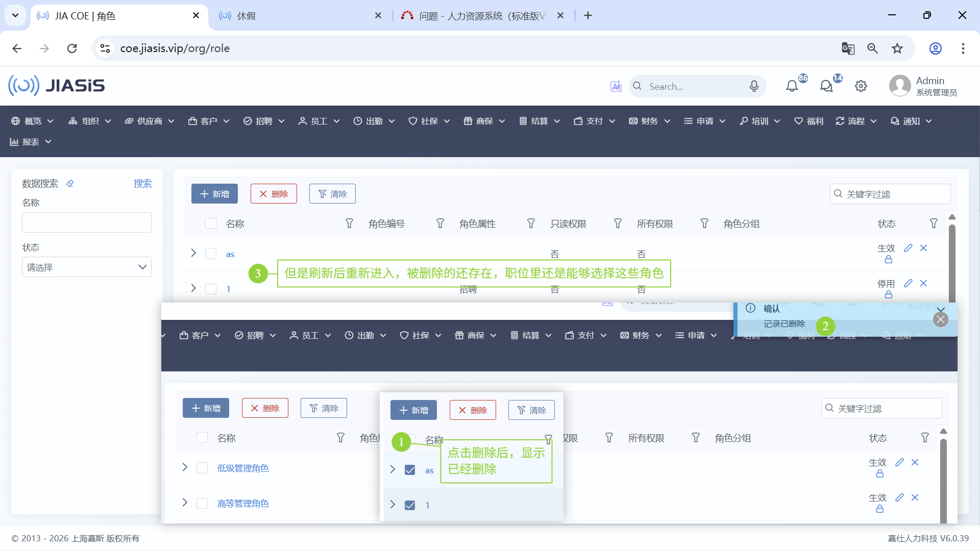The height and width of the screenshot is (551, 980).
Task: Click the voice search microphone icon
Action: tap(754, 86)
